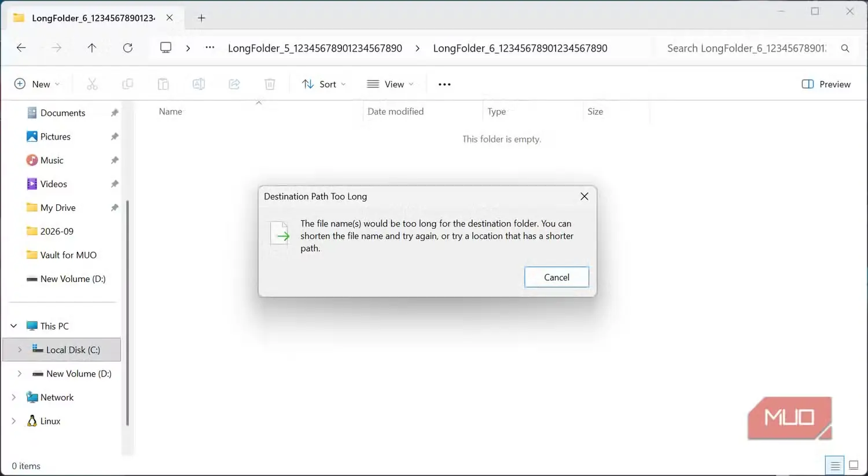
Task: Show hidden breadcrumb folders with ellipsis
Action: [210, 48]
